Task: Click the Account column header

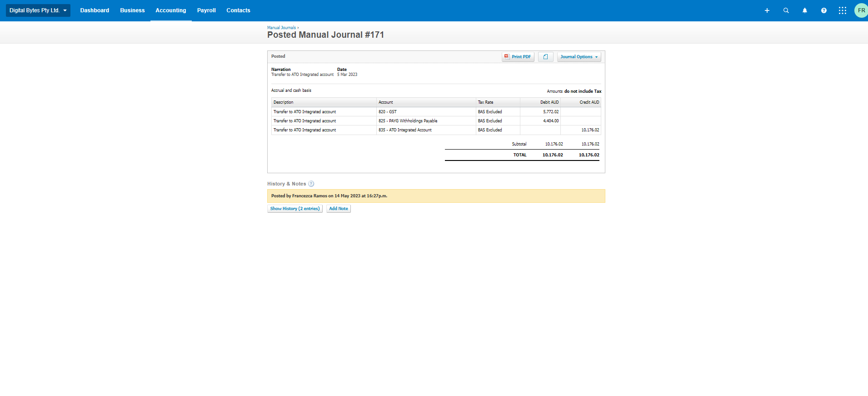Action: pos(426,102)
